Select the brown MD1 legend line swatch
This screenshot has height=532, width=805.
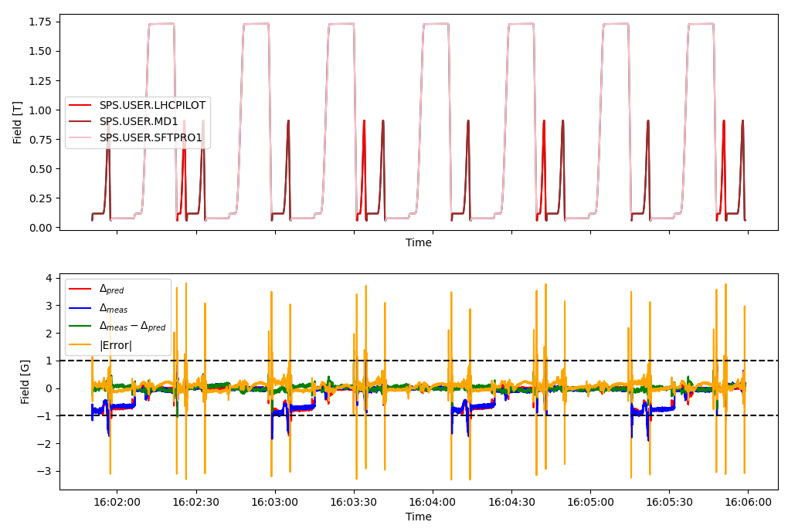pos(81,122)
